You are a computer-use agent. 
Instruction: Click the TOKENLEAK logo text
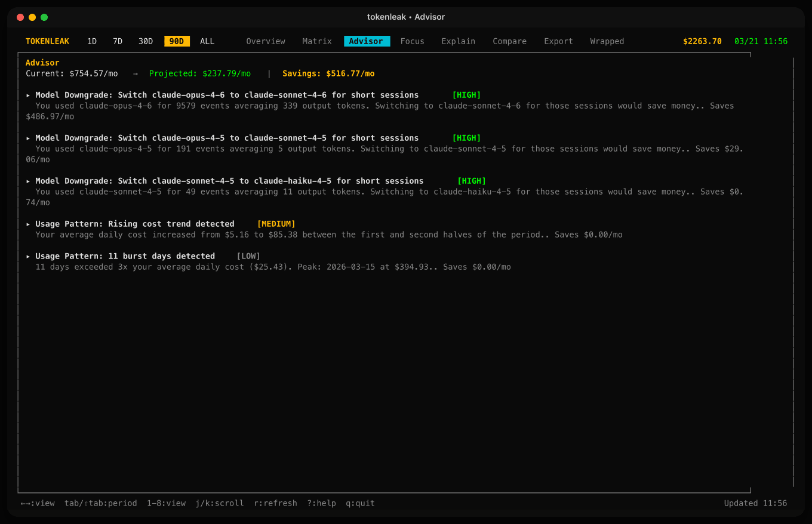[47, 41]
